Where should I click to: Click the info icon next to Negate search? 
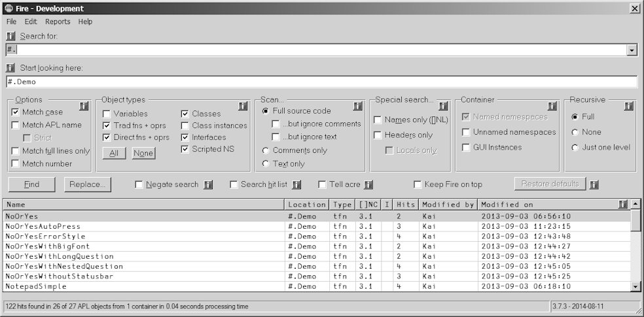coord(208,185)
